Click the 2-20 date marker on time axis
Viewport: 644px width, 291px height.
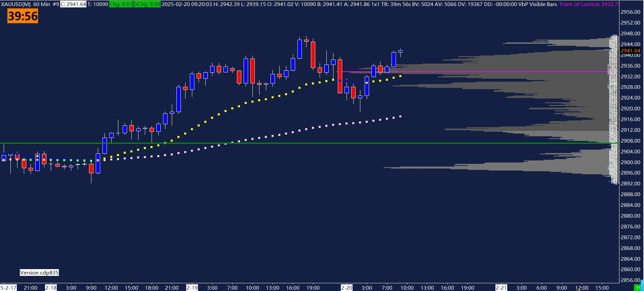[x=347, y=288]
